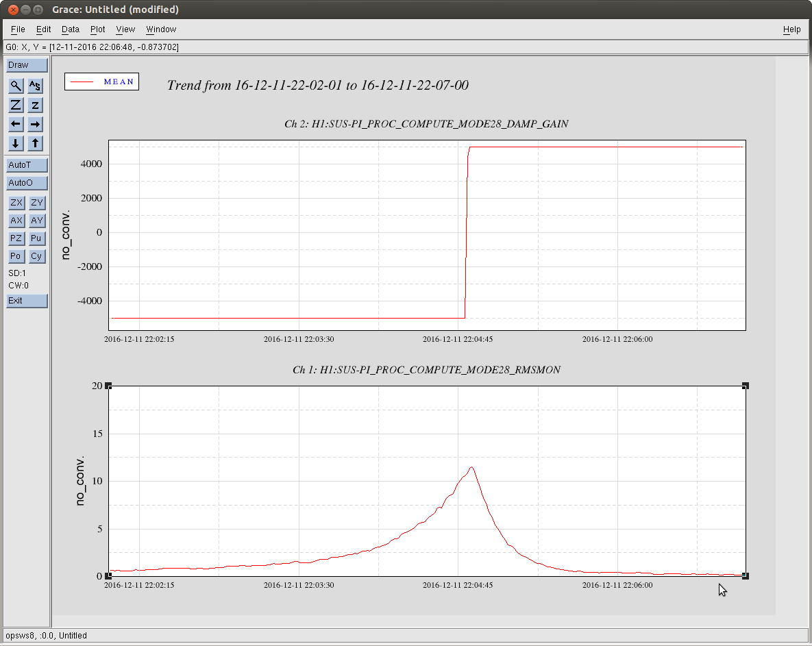Click the -4000 y-axis label of DAMP_GAIN graph

[x=90, y=301]
